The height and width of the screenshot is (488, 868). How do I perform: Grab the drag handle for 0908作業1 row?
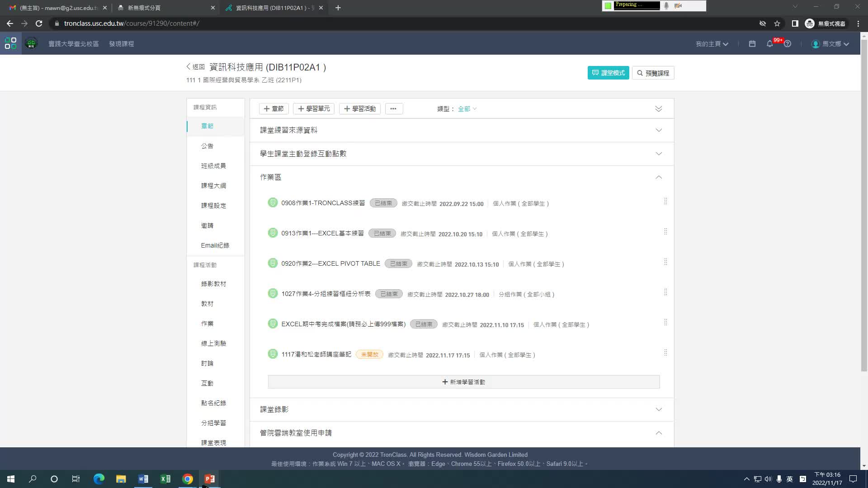(665, 201)
